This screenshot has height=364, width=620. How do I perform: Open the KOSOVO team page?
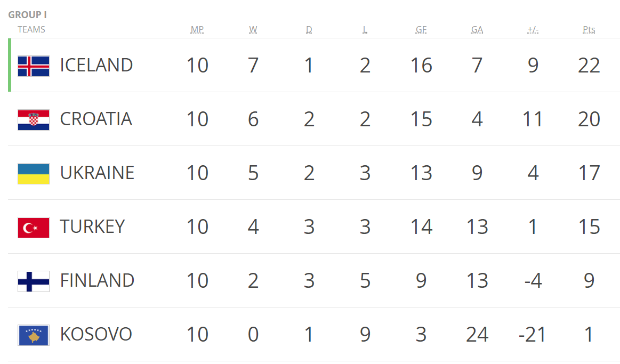(96, 335)
